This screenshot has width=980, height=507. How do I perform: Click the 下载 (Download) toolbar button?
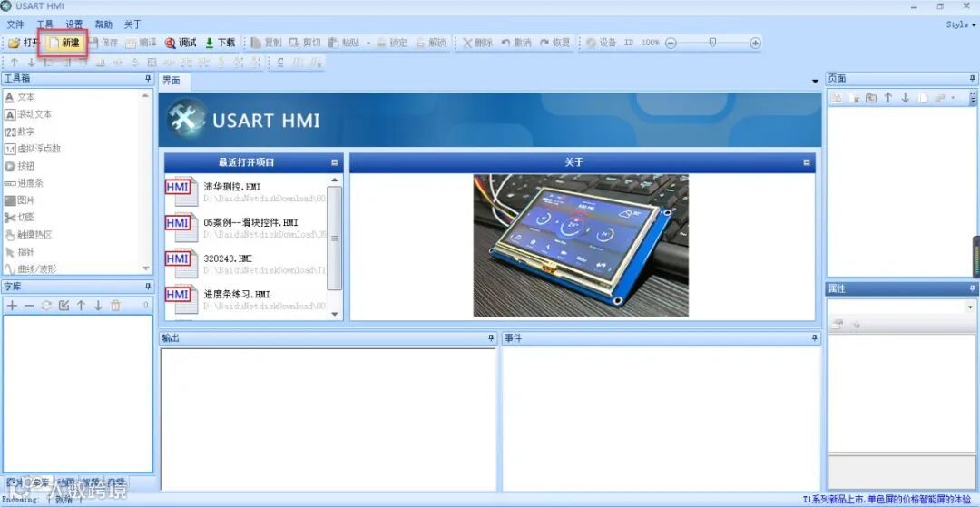click(x=220, y=44)
